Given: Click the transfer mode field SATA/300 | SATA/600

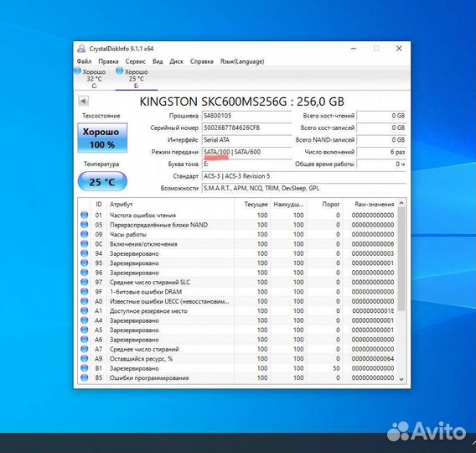Looking at the screenshot, I should tap(246, 152).
